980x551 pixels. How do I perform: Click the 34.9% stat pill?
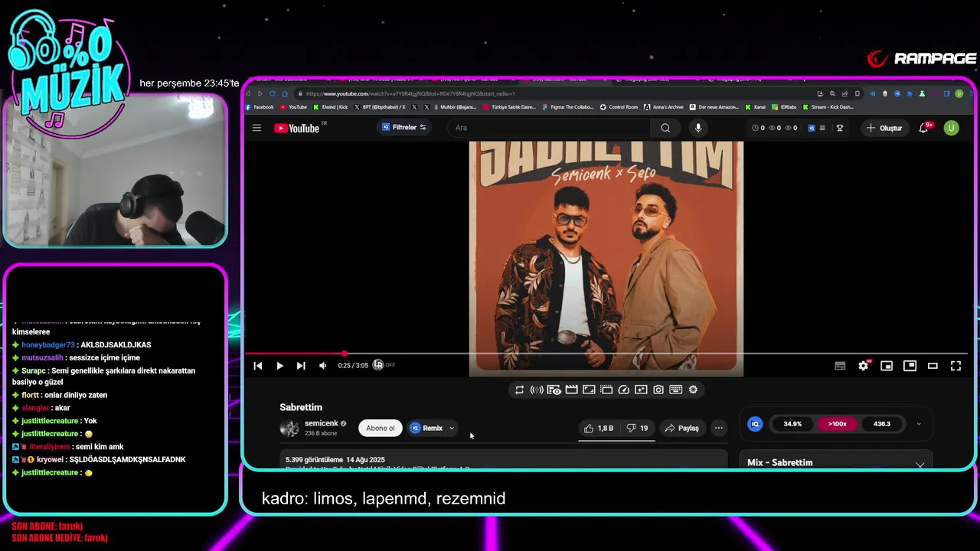pyautogui.click(x=792, y=423)
